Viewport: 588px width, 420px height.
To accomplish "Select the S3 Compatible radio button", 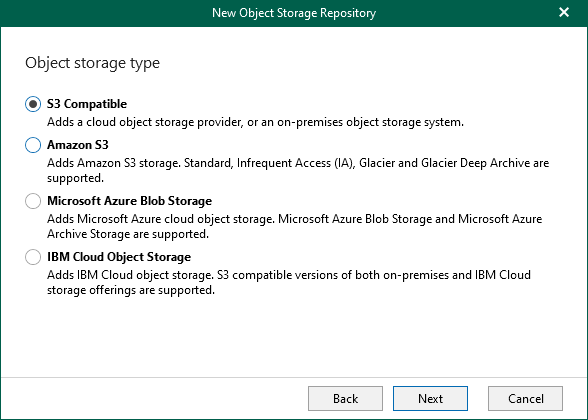I will [33, 104].
